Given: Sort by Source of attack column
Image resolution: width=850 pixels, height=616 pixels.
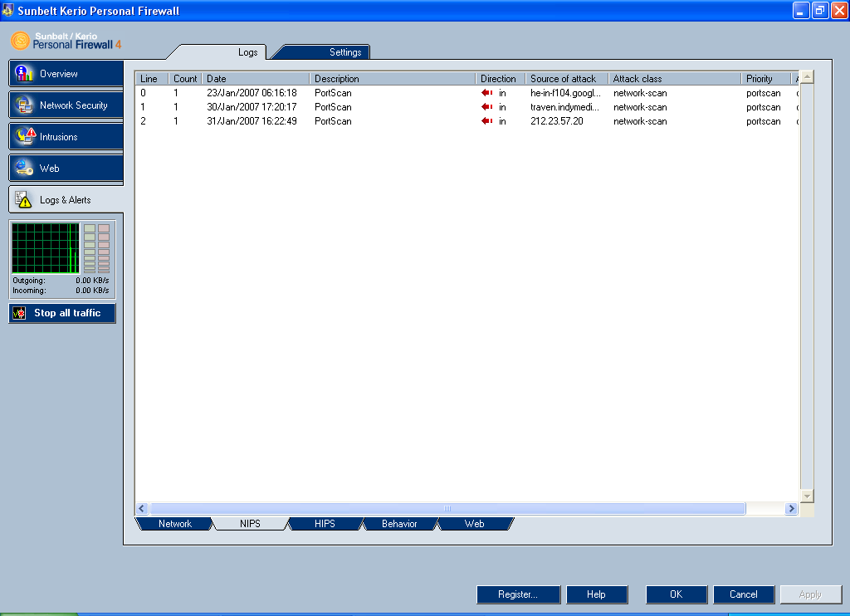Looking at the screenshot, I should 566,79.
